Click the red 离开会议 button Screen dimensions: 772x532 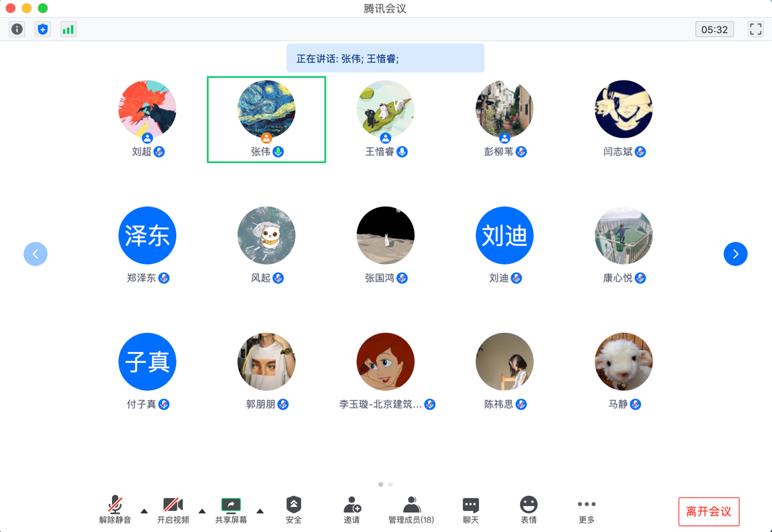(709, 512)
